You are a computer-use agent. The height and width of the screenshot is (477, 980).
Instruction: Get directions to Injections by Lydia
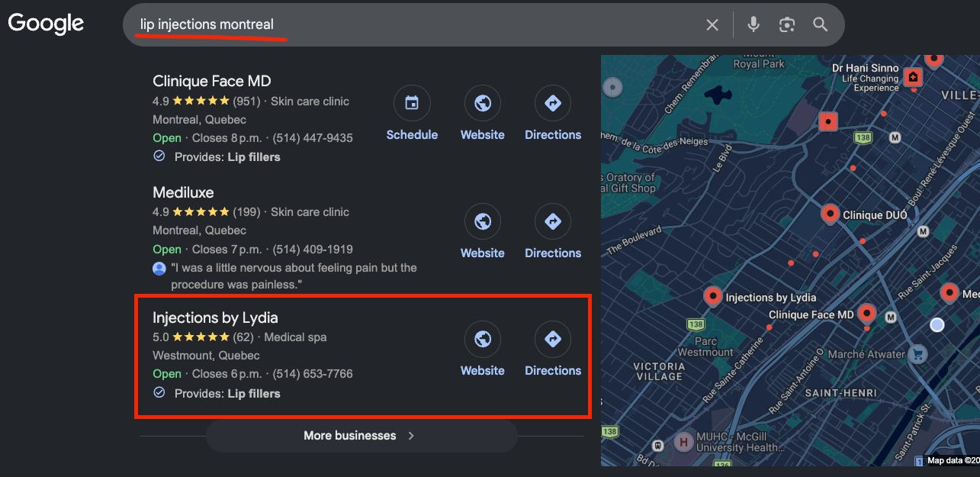coord(553,350)
